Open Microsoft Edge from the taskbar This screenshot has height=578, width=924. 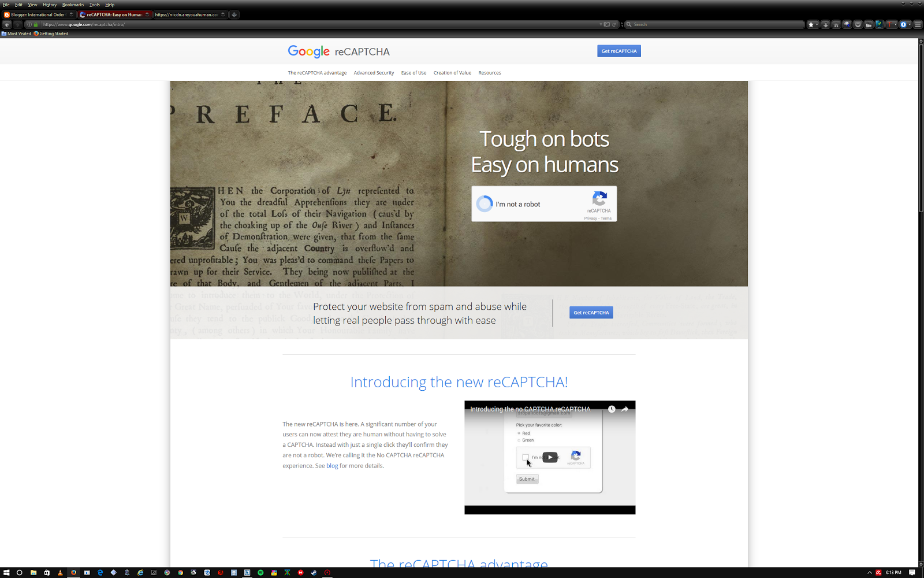pos(100,573)
